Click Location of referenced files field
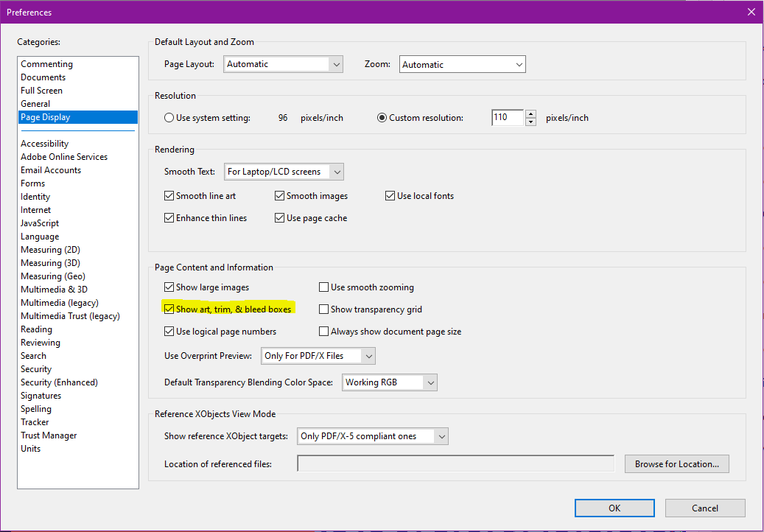This screenshot has height=532, width=764. [x=455, y=463]
